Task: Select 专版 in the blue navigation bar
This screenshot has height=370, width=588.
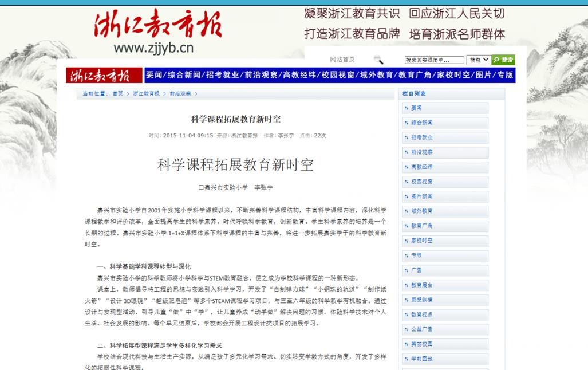Action: coord(505,74)
